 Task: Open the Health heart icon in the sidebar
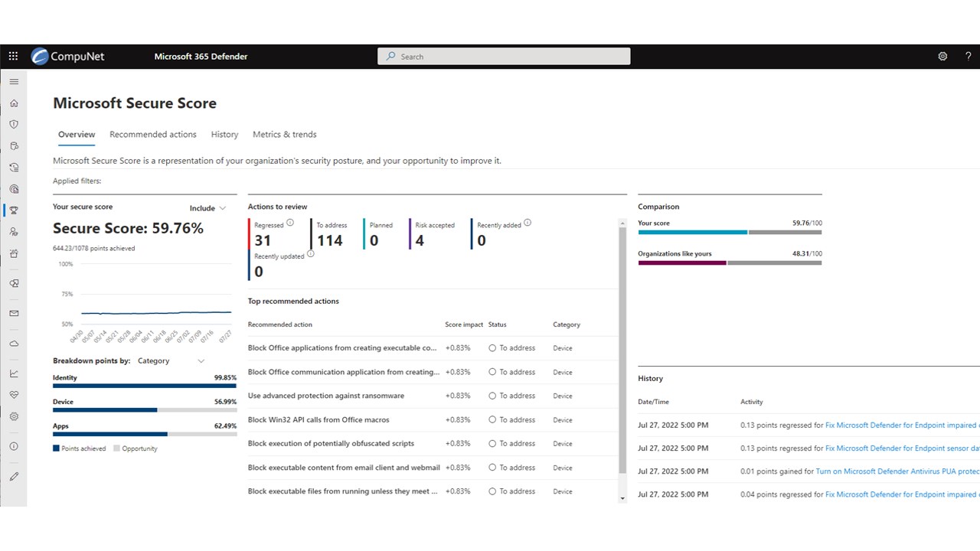coord(14,395)
